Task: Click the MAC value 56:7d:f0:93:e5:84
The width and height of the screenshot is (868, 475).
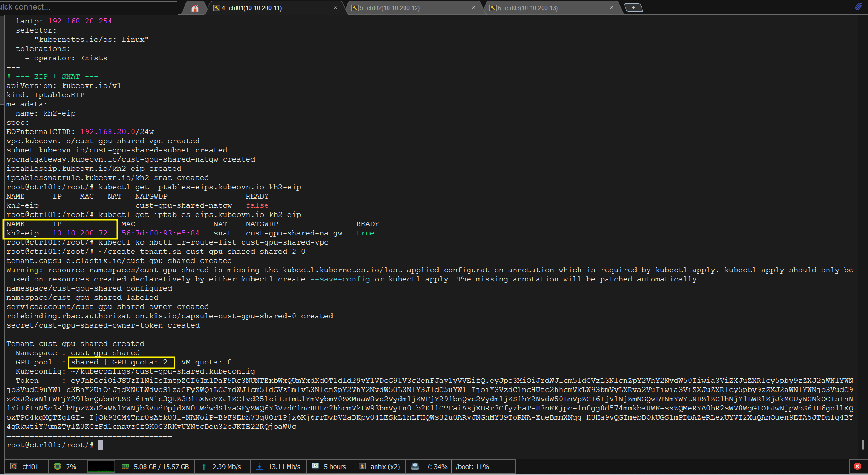Action: point(161,233)
